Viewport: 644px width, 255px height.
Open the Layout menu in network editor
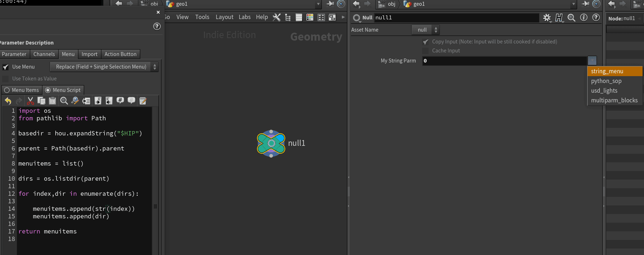click(x=224, y=17)
